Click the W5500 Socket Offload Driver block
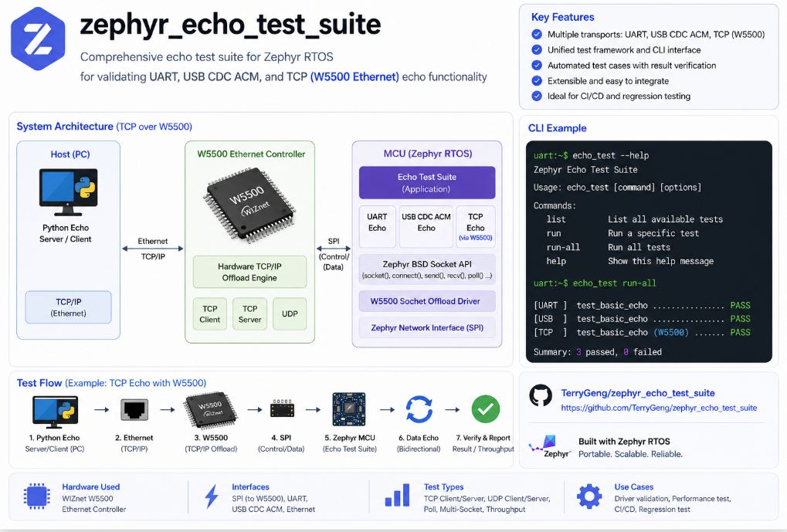787x532 pixels. (427, 301)
